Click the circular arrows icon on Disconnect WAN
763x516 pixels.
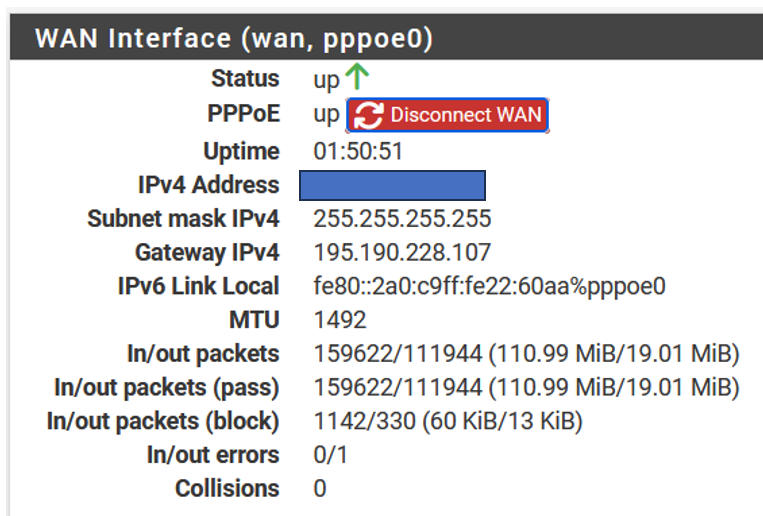pos(369,115)
